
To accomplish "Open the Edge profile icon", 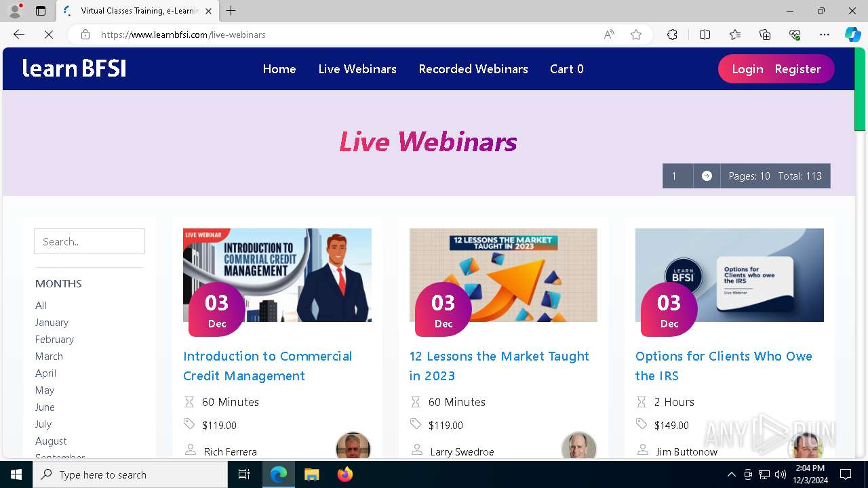I will tap(15, 11).
